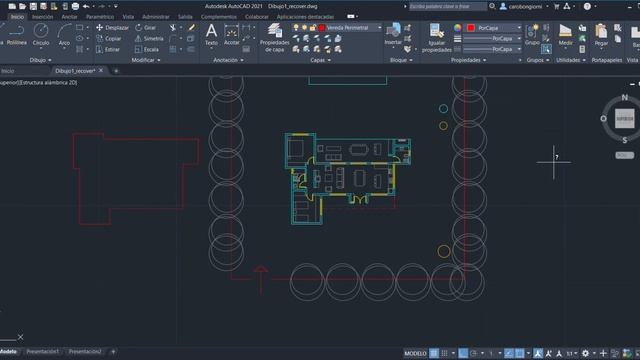Add a new layout with plus button
The height and width of the screenshot is (360, 640).
coord(113,351)
